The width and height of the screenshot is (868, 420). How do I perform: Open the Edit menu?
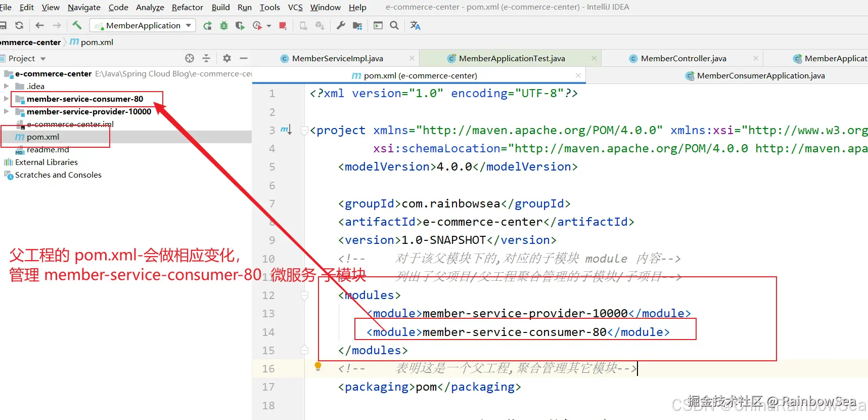(26, 7)
